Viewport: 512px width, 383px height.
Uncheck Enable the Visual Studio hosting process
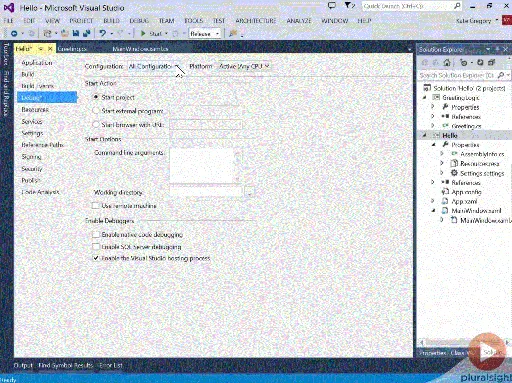[x=96, y=258]
